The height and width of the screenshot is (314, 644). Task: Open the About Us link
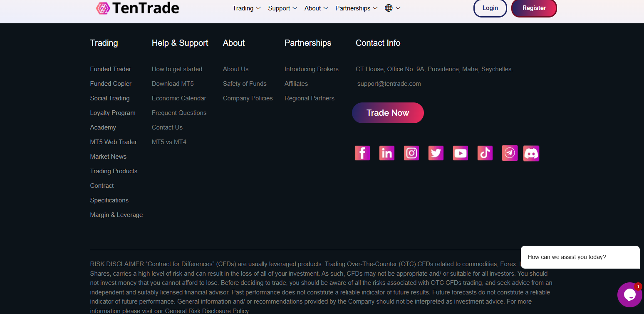[x=235, y=69]
